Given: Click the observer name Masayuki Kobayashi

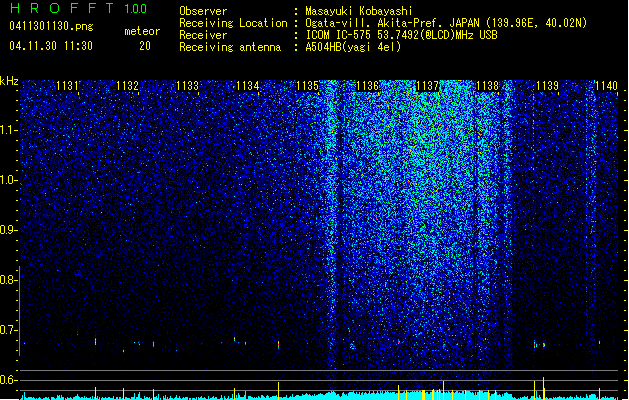Looking at the screenshot, I should [x=359, y=11].
